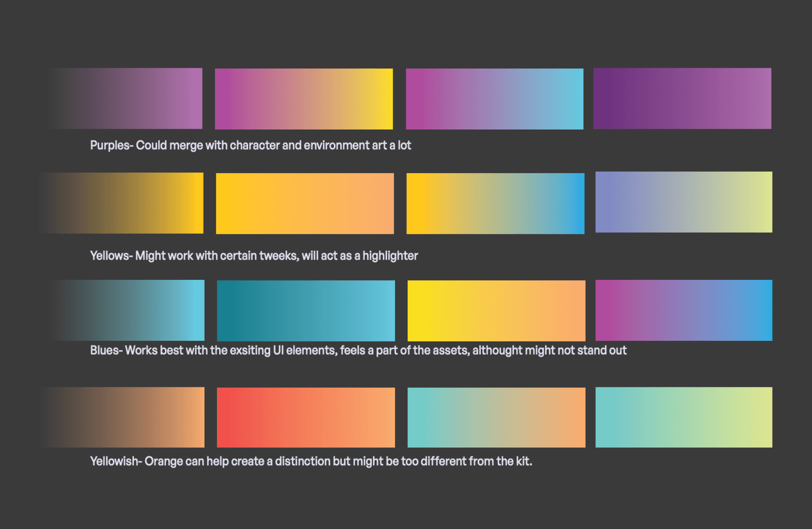Select the yellow-to-peach gradient in Yellows row
This screenshot has width=812, height=529.
point(304,203)
